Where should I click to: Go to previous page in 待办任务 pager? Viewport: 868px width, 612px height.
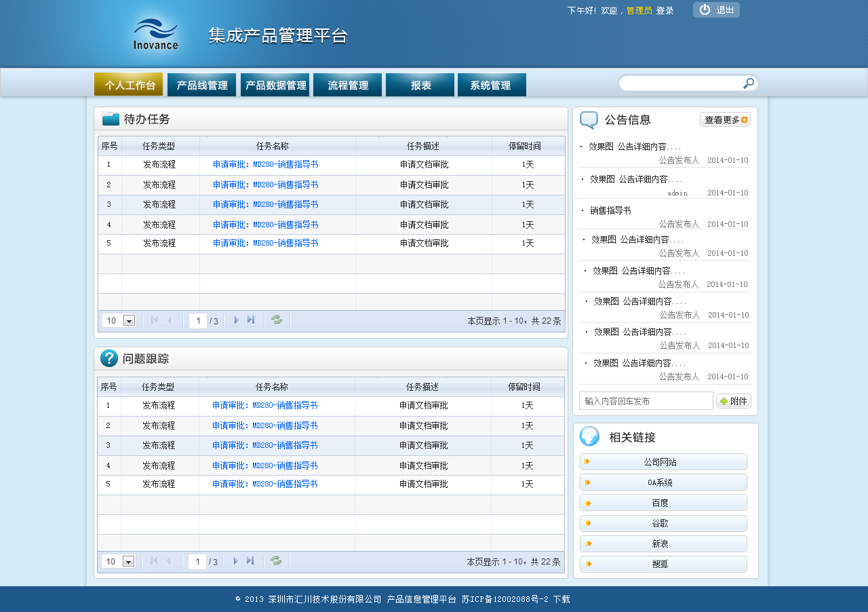pos(169,320)
